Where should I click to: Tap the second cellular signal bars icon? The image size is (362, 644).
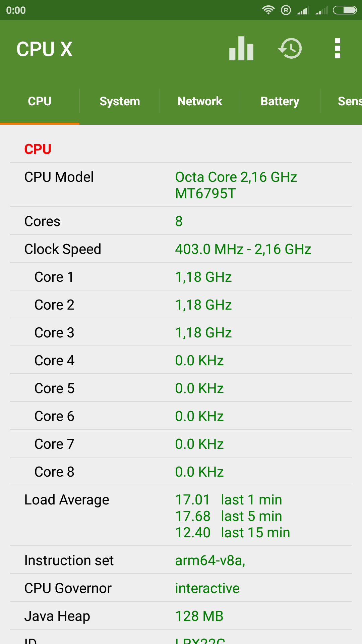pyautogui.click(x=321, y=11)
